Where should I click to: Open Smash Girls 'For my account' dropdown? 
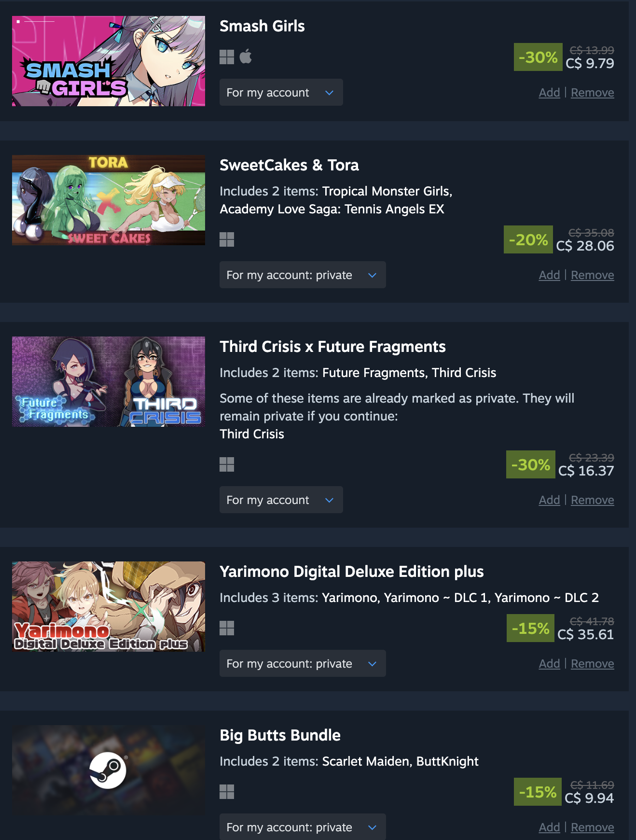(x=281, y=92)
